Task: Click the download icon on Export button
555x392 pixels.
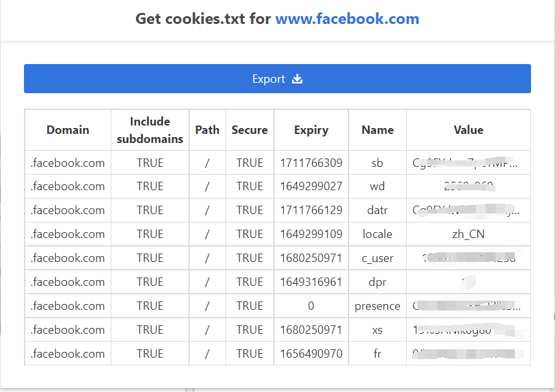Action: (297, 78)
